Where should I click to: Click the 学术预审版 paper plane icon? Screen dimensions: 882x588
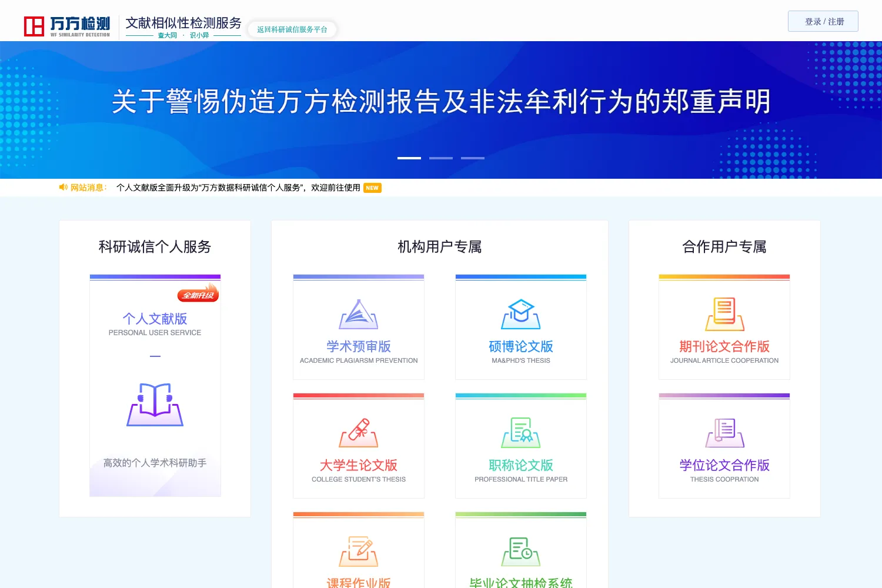click(359, 315)
